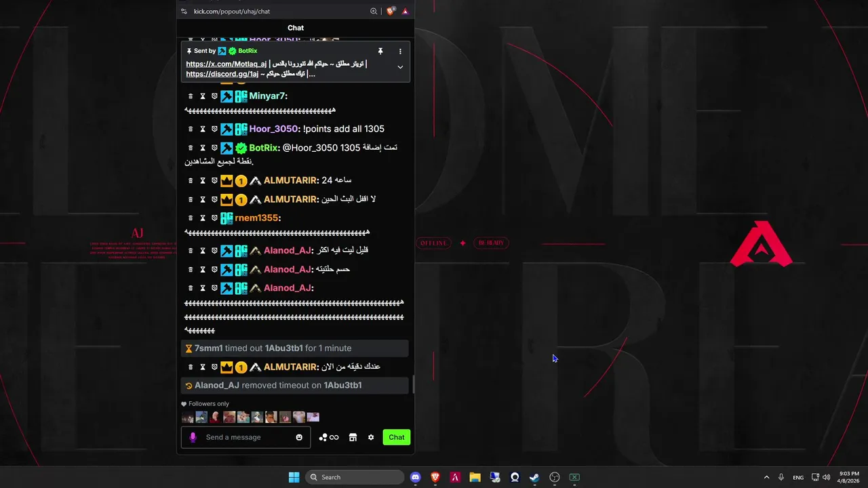Open chat settings gear icon
This screenshot has width=868, height=488.
tap(371, 437)
